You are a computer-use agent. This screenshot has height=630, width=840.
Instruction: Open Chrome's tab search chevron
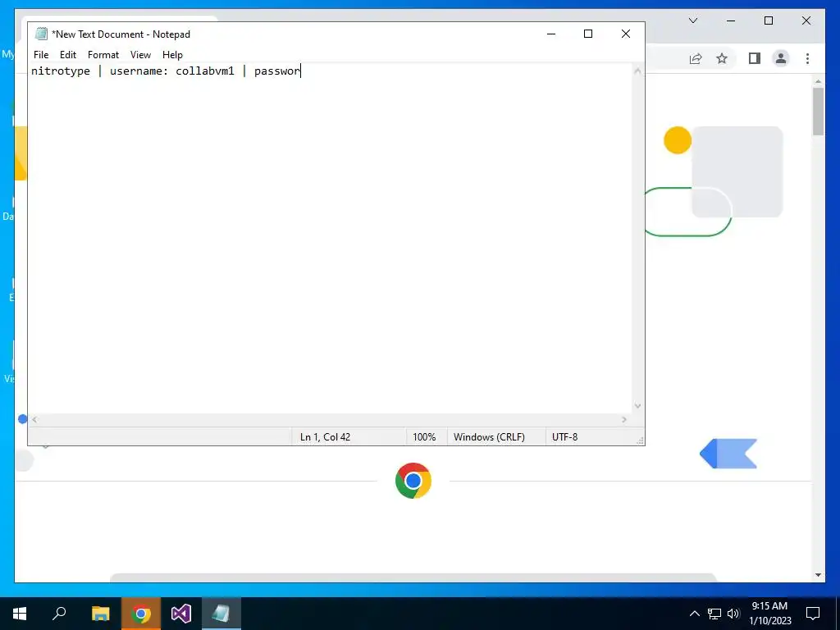[692, 21]
